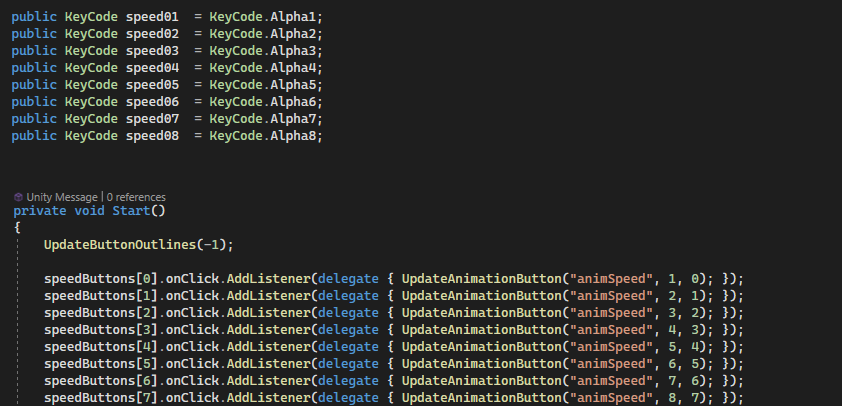Click the delegate keyword on speedButtons[7] line

(x=348, y=398)
